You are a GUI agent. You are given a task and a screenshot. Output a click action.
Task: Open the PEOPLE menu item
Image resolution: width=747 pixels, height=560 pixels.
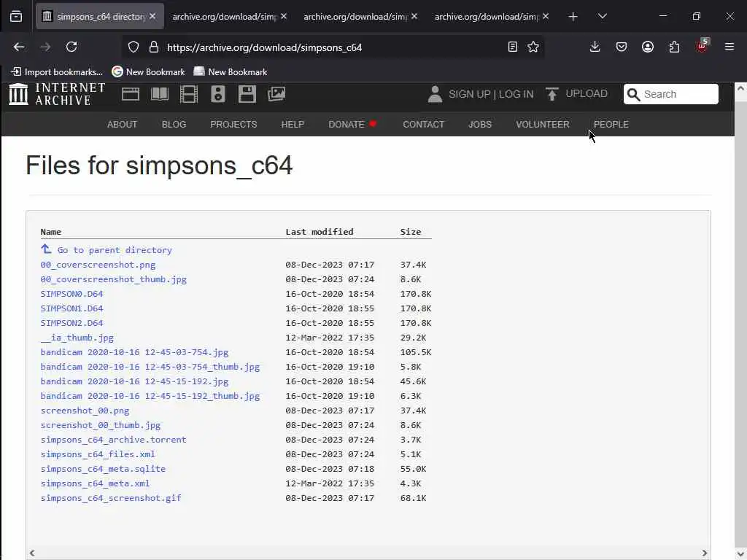click(611, 124)
